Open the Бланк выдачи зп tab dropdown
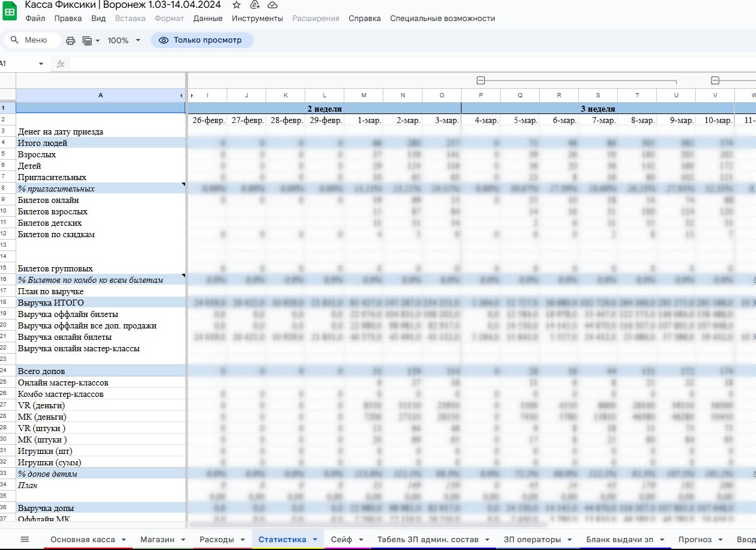This screenshot has width=756, height=550. click(662, 539)
